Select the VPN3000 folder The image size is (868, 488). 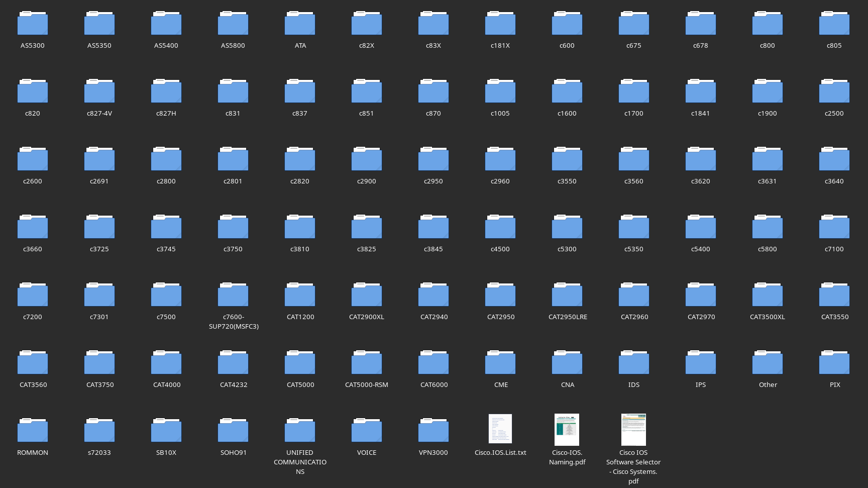point(433,431)
